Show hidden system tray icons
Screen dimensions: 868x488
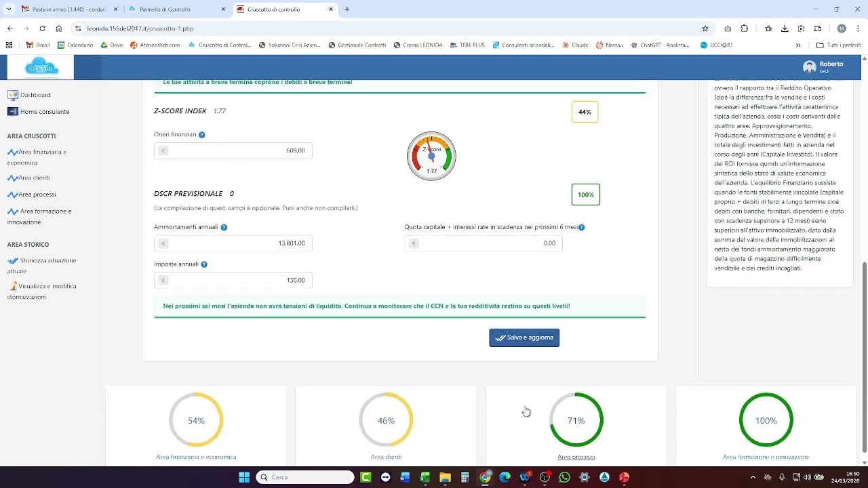click(x=753, y=477)
